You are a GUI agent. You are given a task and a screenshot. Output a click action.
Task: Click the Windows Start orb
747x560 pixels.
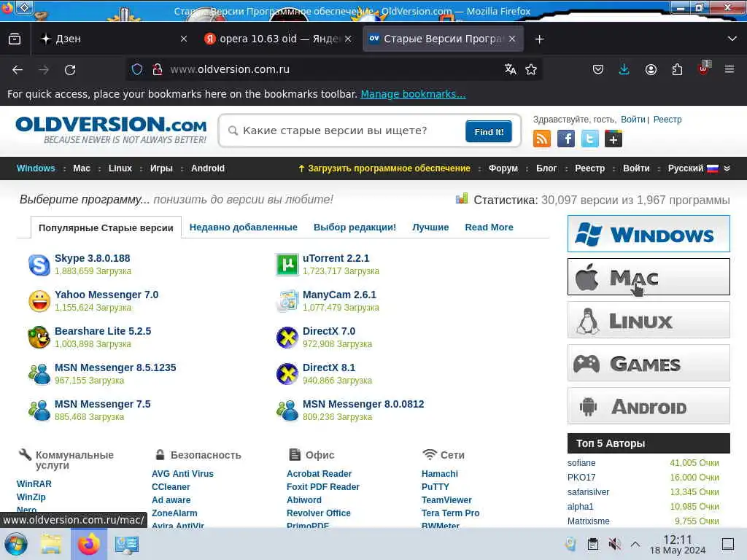pos(16,544)
